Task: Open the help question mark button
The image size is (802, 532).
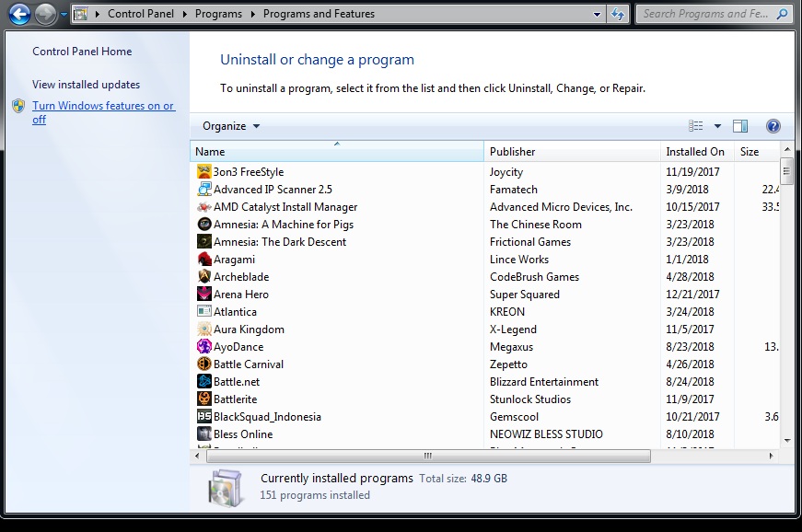Action: click(x=773, y=126)
